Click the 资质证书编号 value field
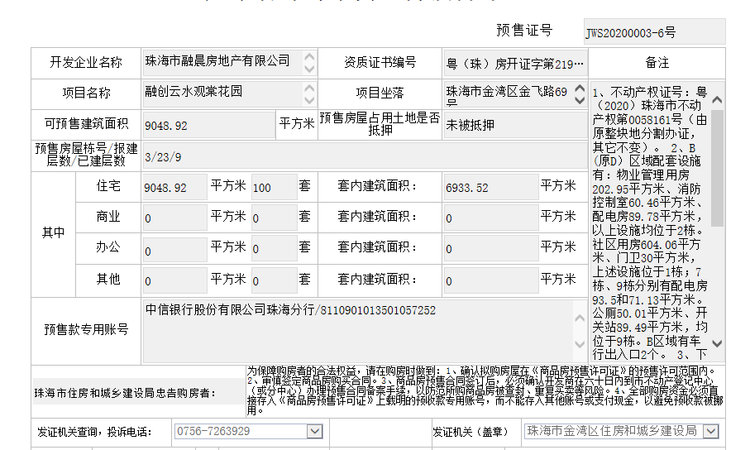The width and height of the screenshot is (750, 450). click(515, 64)
